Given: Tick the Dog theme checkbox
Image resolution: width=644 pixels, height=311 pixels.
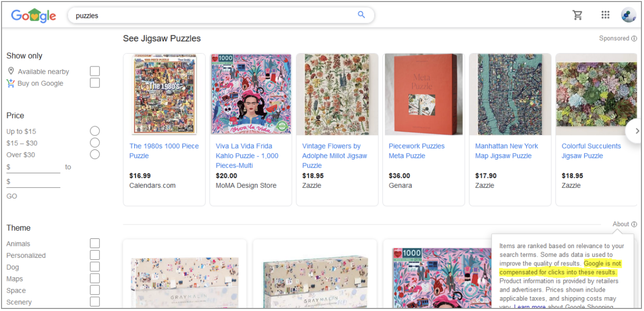Looking at the screenshot, I should pos(95,266).
